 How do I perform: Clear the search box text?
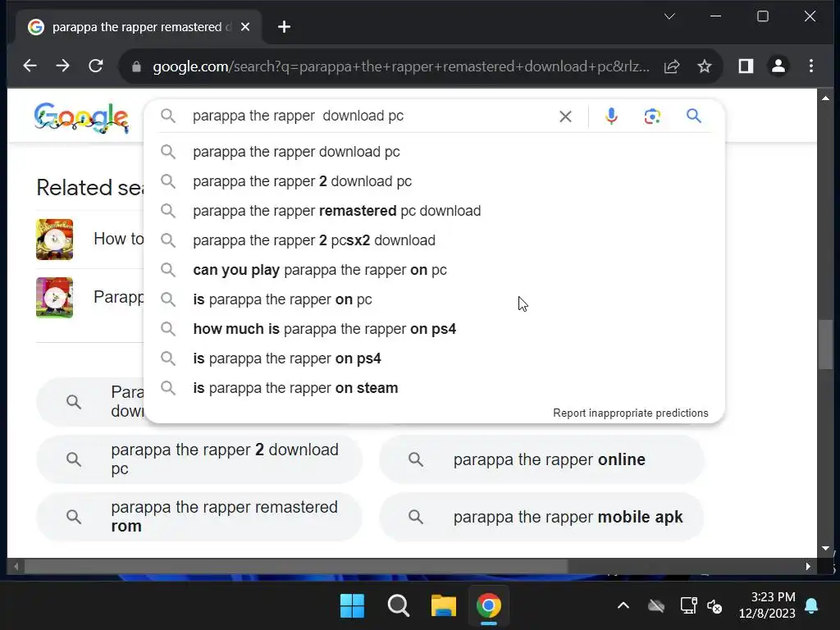[x=565, y=116]
